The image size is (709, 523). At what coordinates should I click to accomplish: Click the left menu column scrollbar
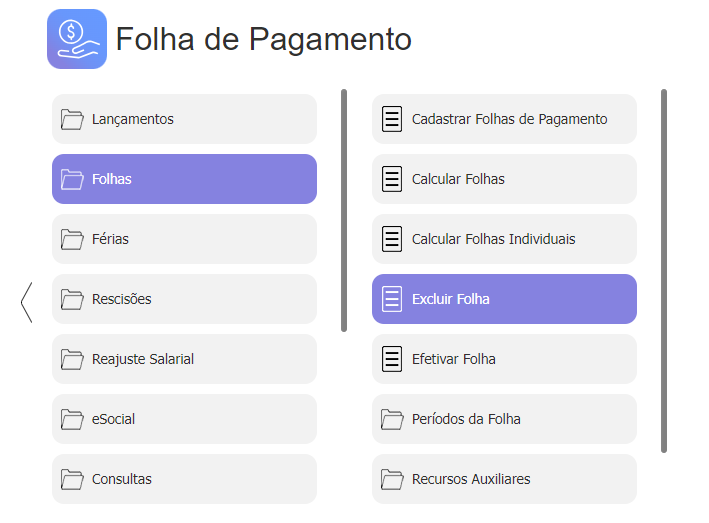tap(344, 211)
